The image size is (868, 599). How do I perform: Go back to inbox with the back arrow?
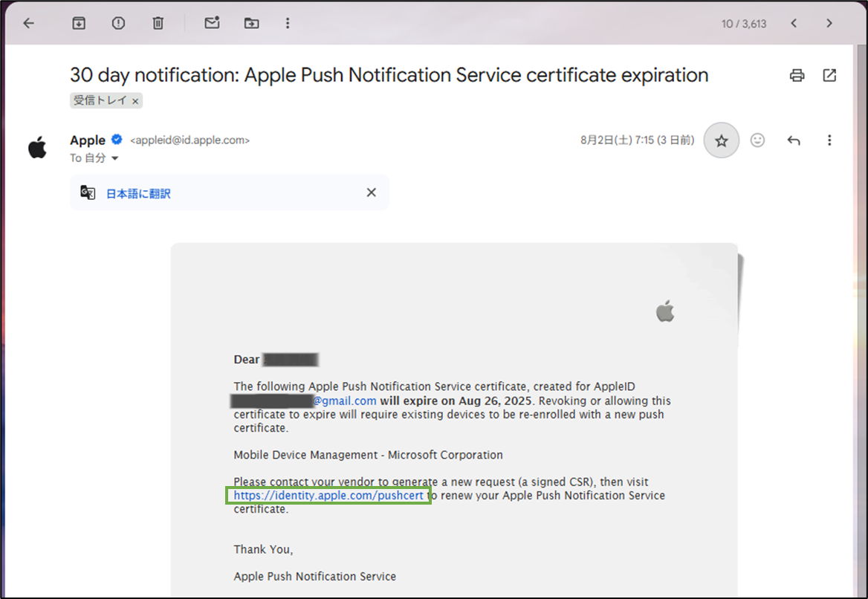[x=29, y=23]
